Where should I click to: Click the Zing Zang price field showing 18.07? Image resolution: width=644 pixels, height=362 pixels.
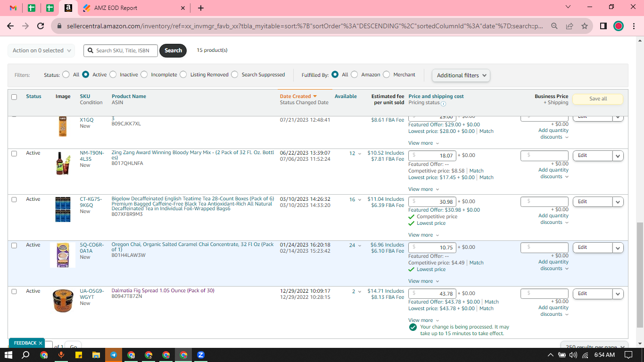tap(432, 156)
